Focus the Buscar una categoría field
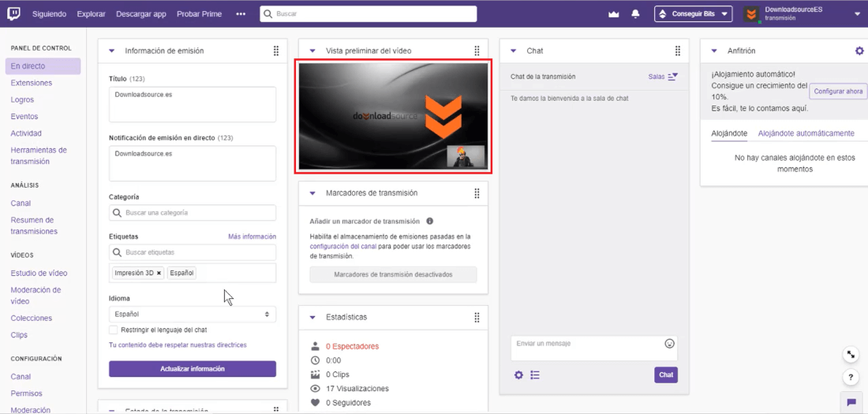This screenshot has height=414, width=868. point(193,213)
